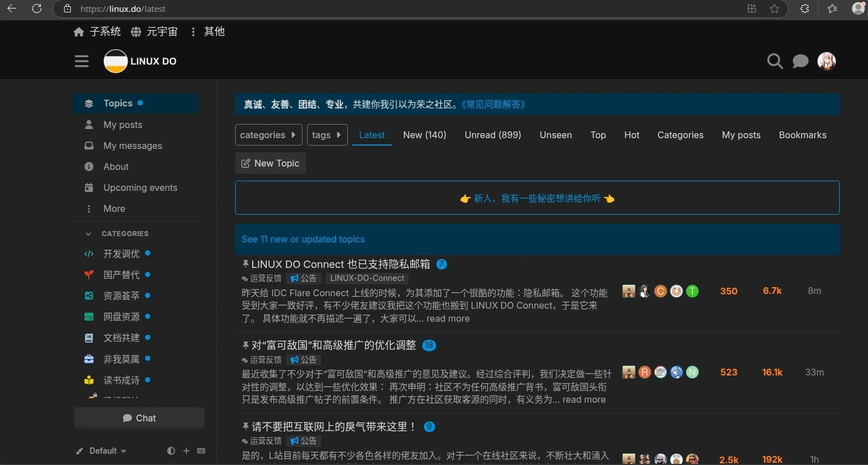Open the hamburger sidebar menu
This screenshot has width=868, height=465.
82,61
